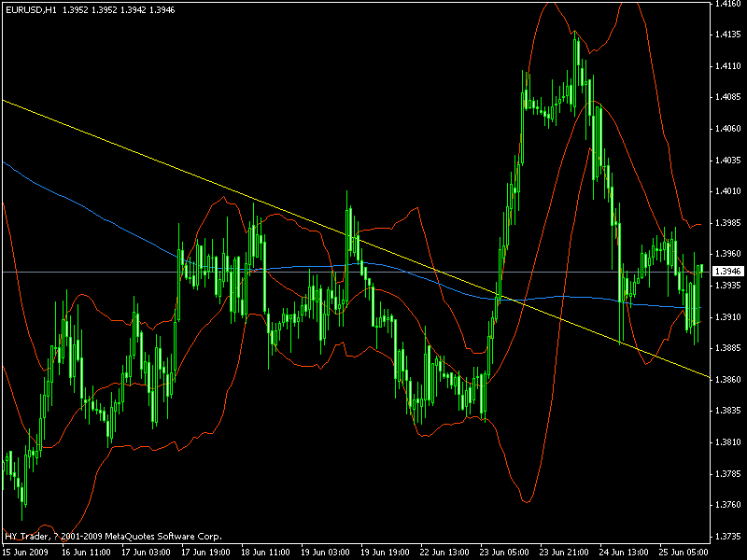Click the 1.3985 price axis label
The height and width of the screenshot is (560, 747).
point(728,223)
